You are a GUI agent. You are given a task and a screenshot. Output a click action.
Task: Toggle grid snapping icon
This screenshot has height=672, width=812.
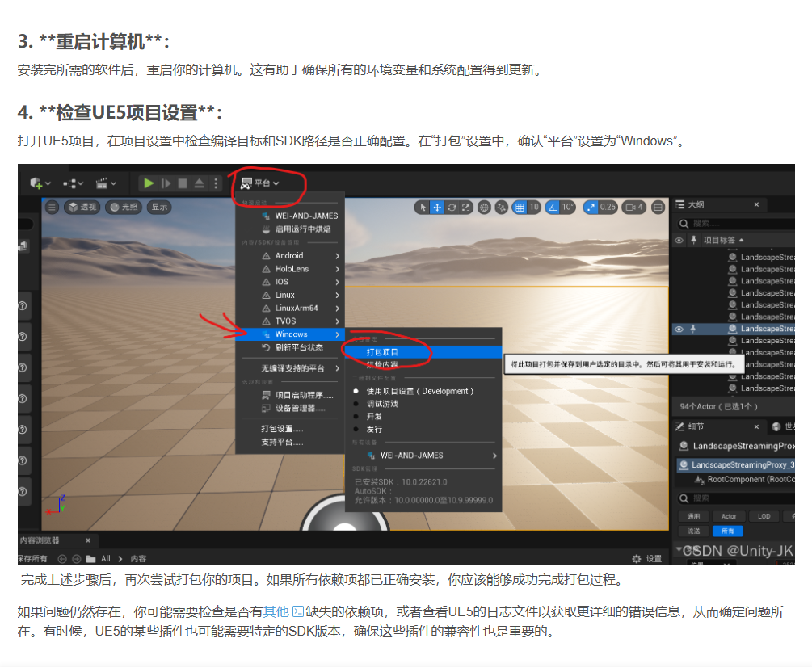point(520,208)
